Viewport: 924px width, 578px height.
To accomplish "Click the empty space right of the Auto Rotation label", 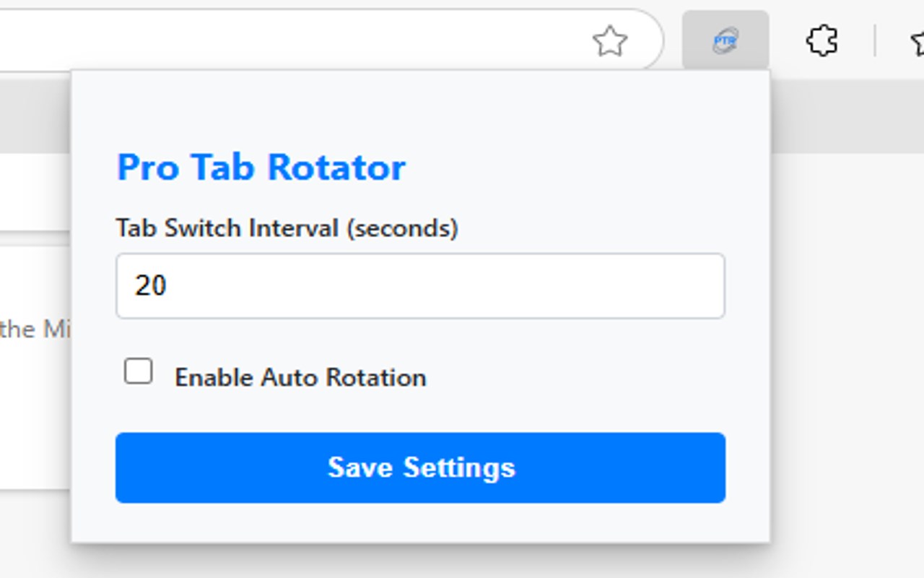I will point(577,377).
